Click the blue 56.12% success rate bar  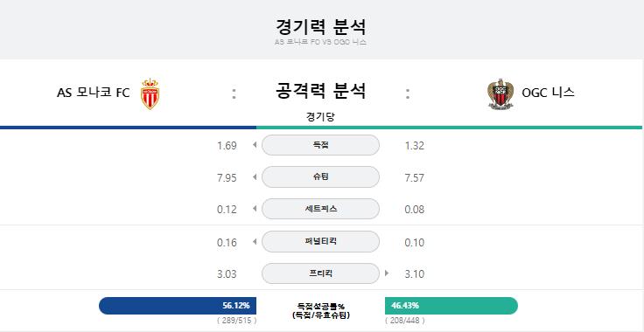coord(178,306)
